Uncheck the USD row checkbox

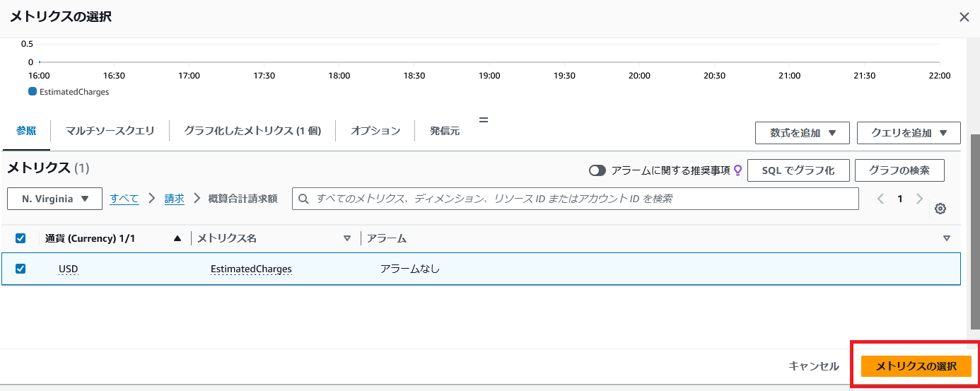pos(21,269)
